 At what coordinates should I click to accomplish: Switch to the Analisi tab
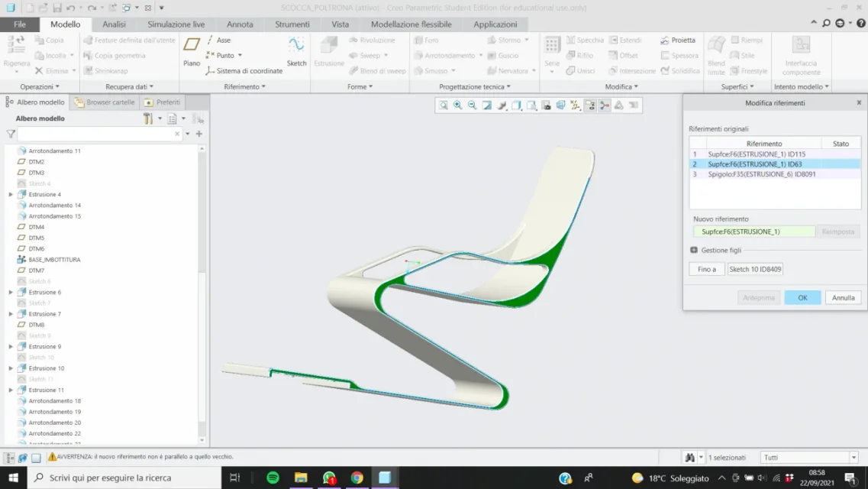point(114,24)
